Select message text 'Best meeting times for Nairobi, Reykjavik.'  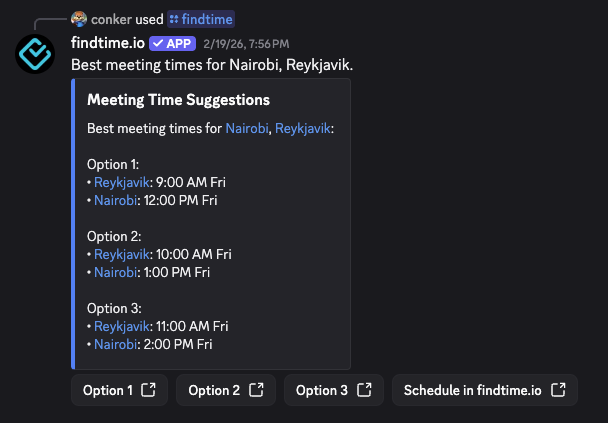click(212, 65)
